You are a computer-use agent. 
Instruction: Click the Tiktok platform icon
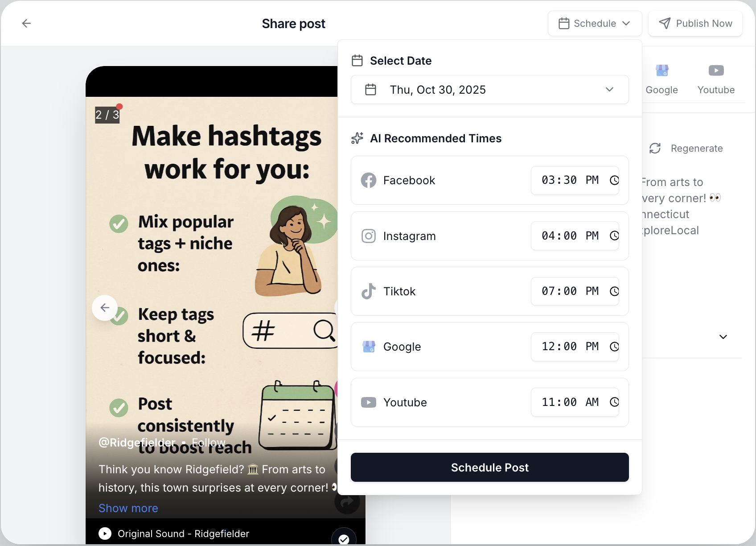tap(369, 291)
